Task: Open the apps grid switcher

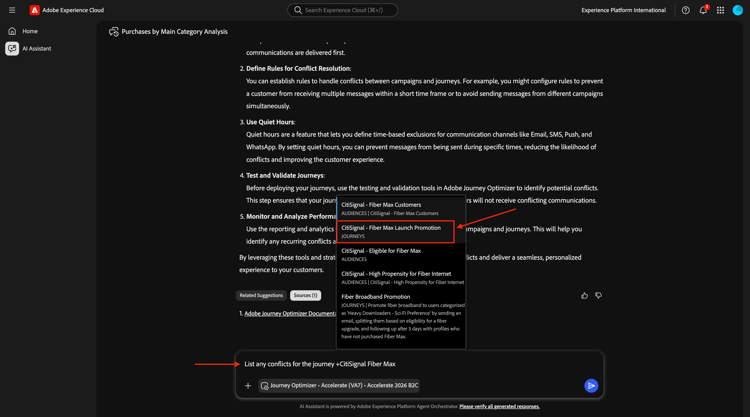Action: tap(720, 10)
